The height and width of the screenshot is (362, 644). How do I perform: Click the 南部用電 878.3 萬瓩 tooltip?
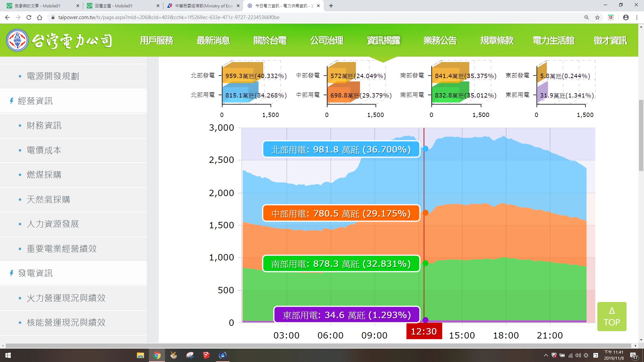coord(341,264)
